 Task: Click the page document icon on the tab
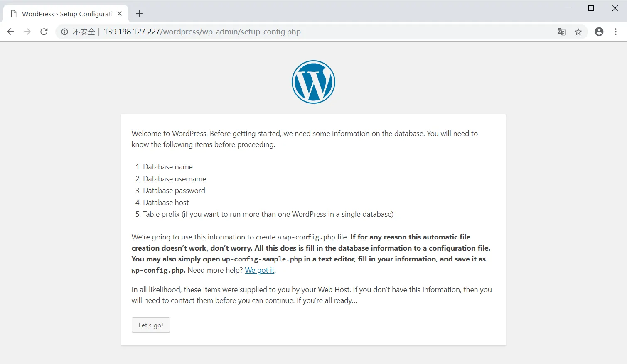(13, 13)
